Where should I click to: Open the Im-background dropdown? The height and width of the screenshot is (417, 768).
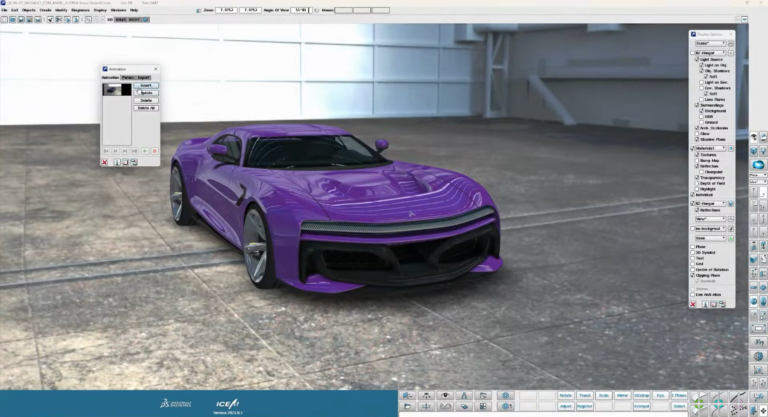[x=710, y=229]
